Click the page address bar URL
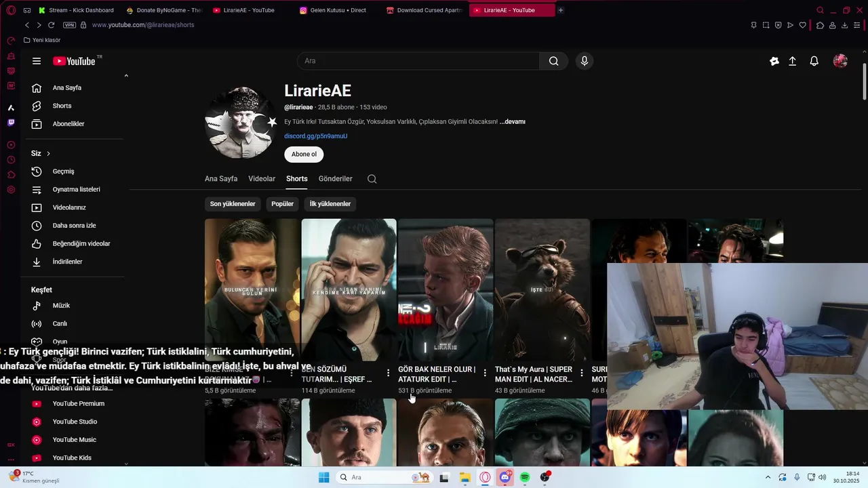Viewport: 868px width, 488px height. 143,25
